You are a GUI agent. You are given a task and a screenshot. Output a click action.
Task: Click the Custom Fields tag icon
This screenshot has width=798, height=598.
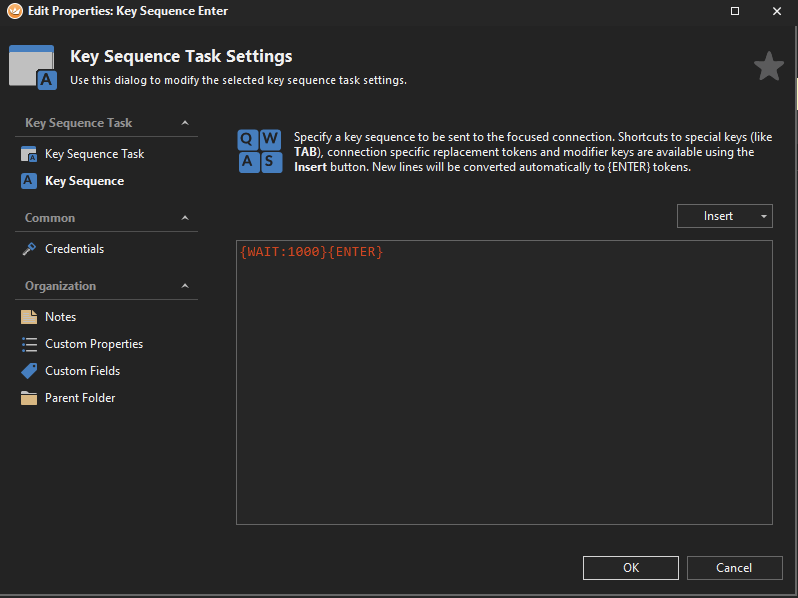point(29,371)
